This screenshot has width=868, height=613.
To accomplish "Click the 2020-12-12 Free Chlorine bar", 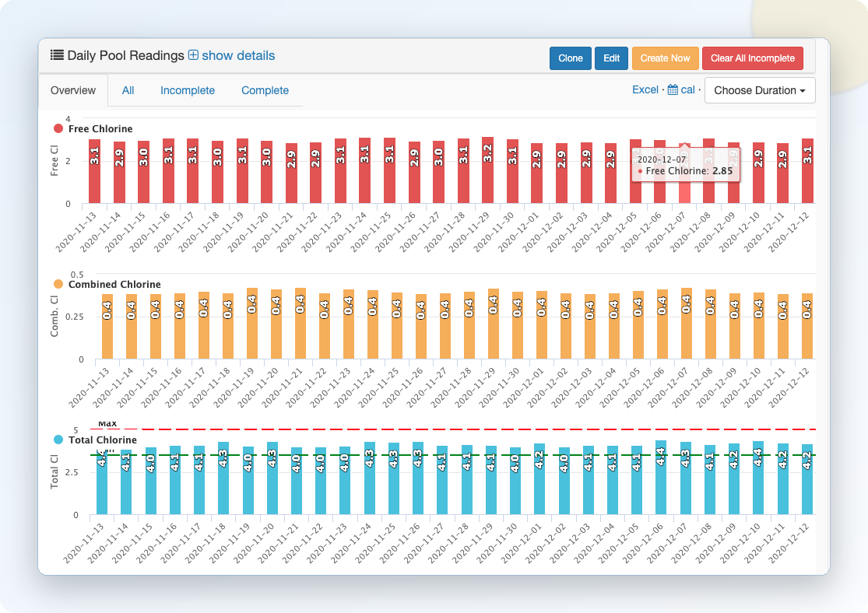I will click(x=807, y=171).
